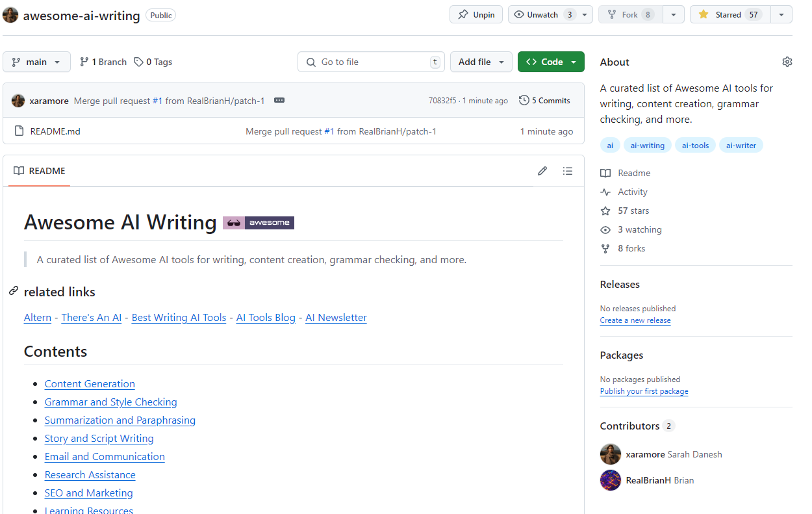
Task: Jump to Content Generation section
Action: tap(90, 384)
